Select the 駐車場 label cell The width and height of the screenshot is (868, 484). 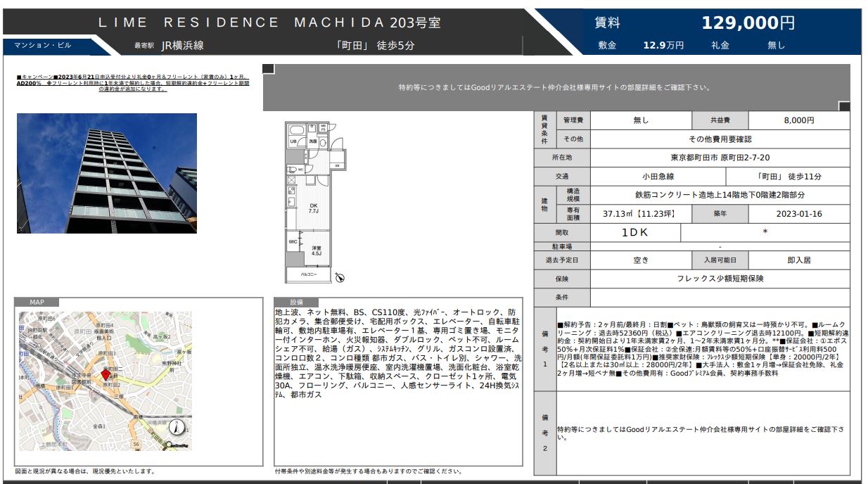point(561,247)
